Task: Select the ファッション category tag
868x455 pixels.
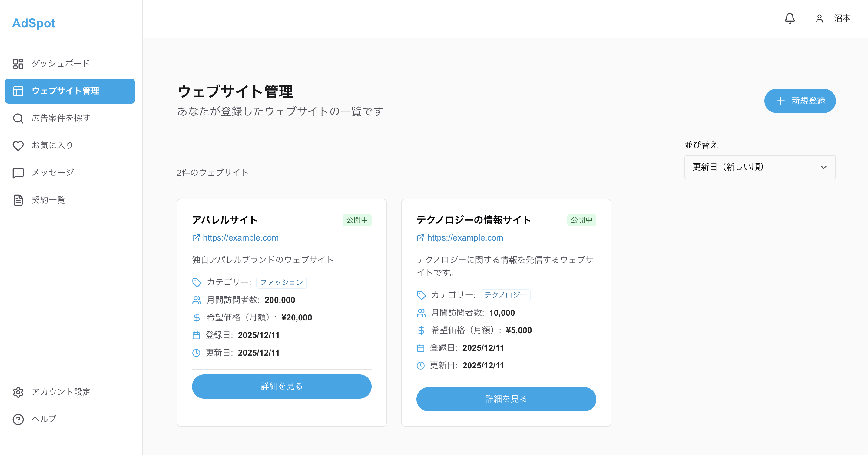Action: (282, 282)
